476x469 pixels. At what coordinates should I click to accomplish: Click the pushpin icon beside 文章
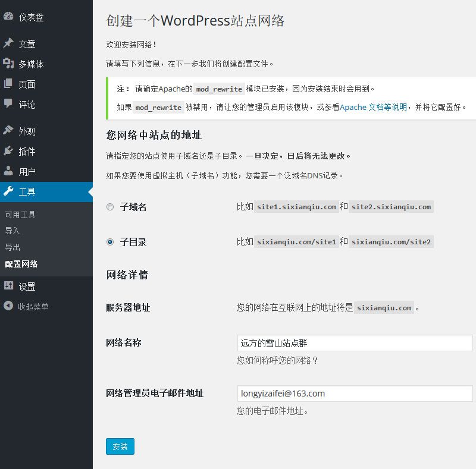tap(8, 43)
